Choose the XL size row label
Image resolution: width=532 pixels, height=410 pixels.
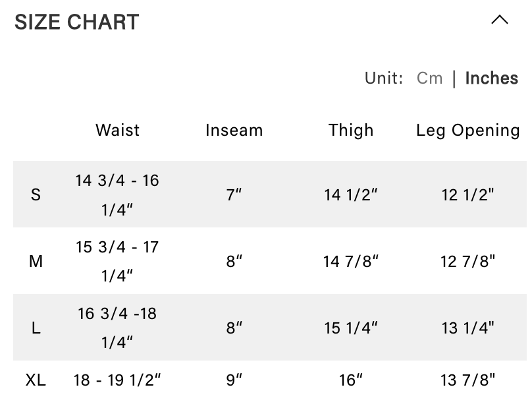pos(36,380)
